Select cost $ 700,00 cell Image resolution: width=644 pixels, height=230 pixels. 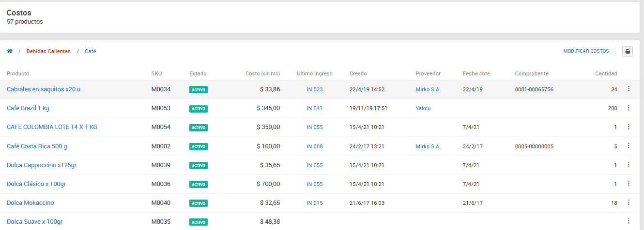[268, 184]
